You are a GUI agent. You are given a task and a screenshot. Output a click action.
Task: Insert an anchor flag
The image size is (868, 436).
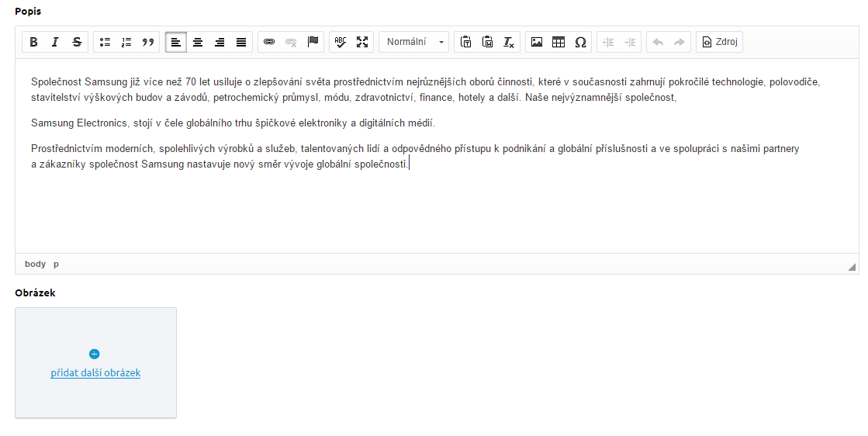pyautogui.click(x=313, y=42)
